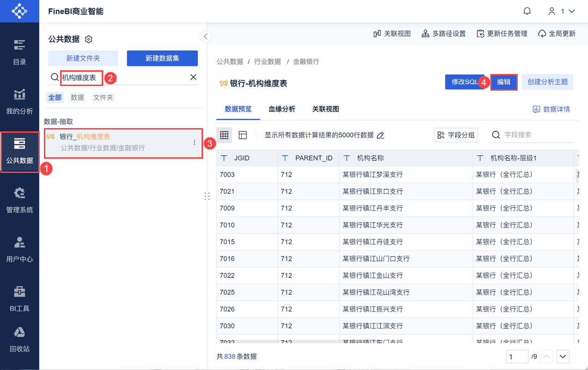The height and width of the screenshot is (370, 588).
Task: Select the 文件夹 filter tab
Action: point(103,97)
